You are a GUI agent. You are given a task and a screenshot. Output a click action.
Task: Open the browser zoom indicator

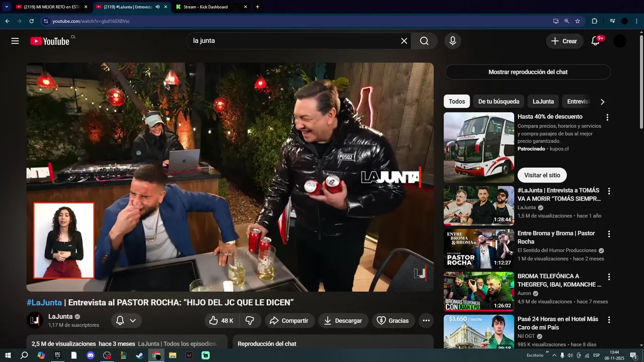[567, 21]
